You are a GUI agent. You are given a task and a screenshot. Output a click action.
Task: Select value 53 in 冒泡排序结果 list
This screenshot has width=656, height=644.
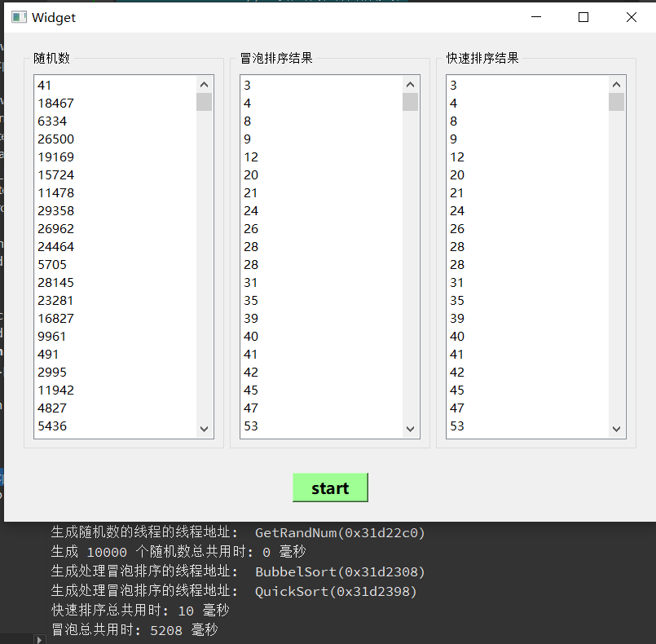pos(321,426)
